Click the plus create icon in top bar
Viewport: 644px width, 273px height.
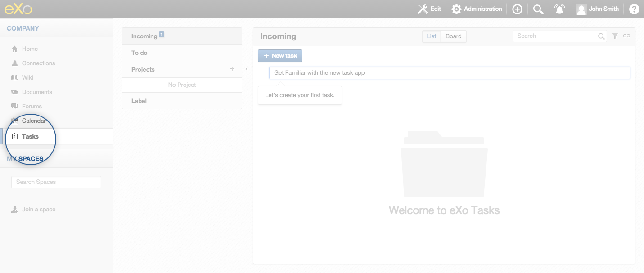click(518, 9)
